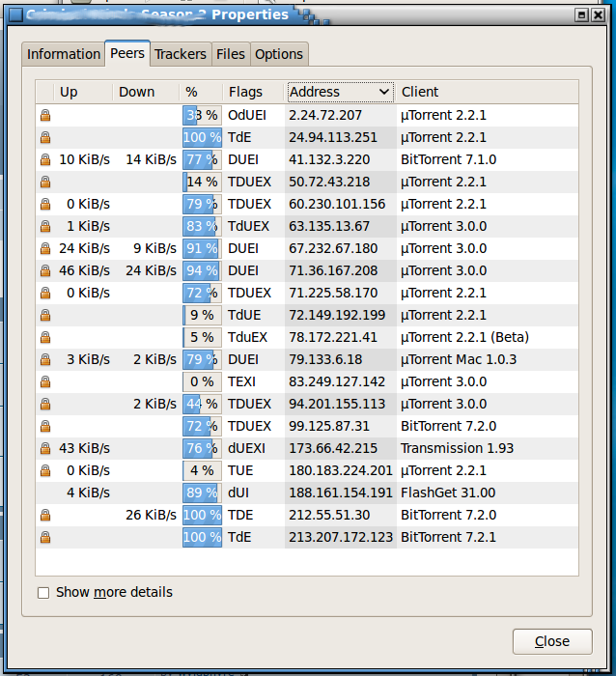Screen dimensions: 616x676
Task: Click the BitTorrent 7.1.0 client cell
Action: click(448, 159)
